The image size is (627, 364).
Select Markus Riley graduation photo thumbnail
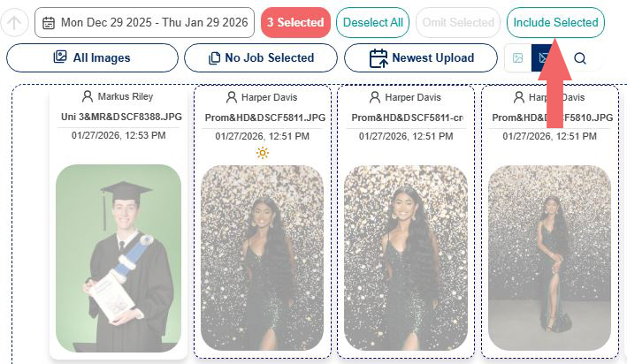119,258
